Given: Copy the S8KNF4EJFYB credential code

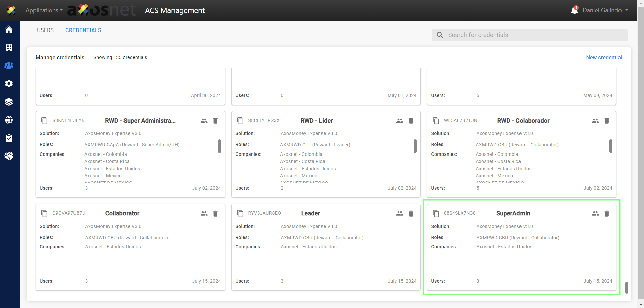Looking at the screenshot, I should 44,121.
